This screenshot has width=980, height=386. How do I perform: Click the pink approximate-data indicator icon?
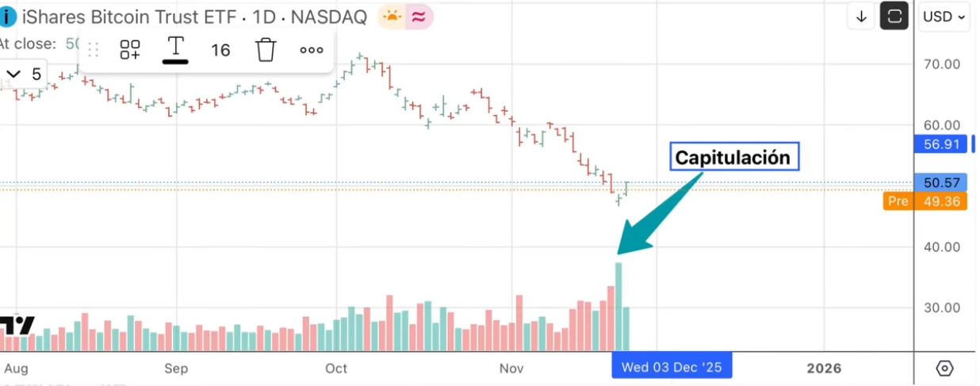[420, 16]
